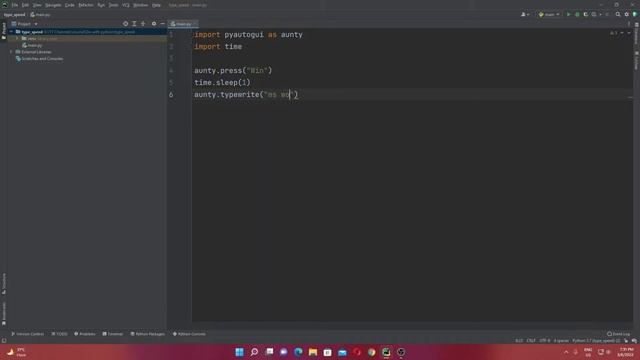Open Chrome from the taskbar
The image size is (640, 360).
coord(371,352)
